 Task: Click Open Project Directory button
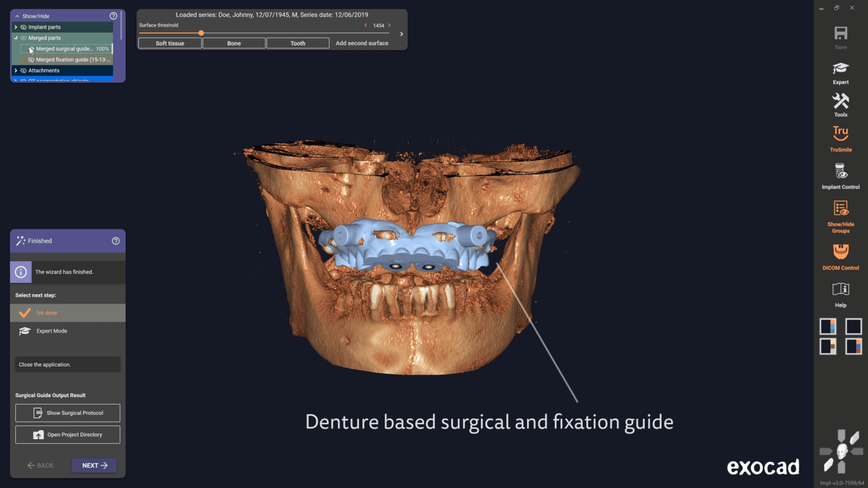coord(68,435)
